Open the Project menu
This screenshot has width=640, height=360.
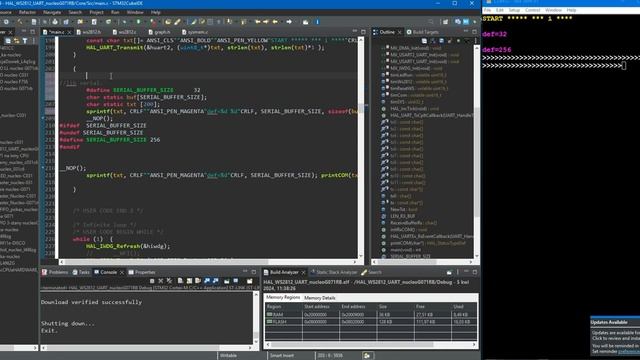[x=96, y=12]
